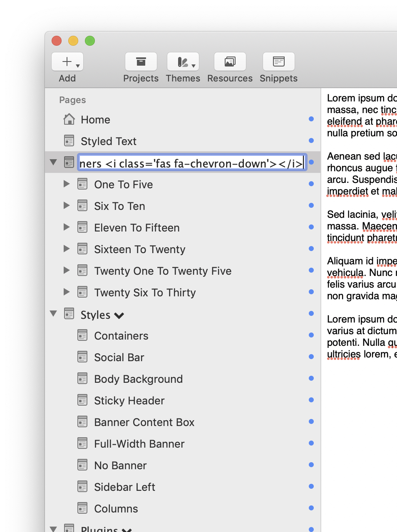Open the Themes toolbar icon
Screen dimensions: 397x532
pyautogui.click(x=183, y=62)
